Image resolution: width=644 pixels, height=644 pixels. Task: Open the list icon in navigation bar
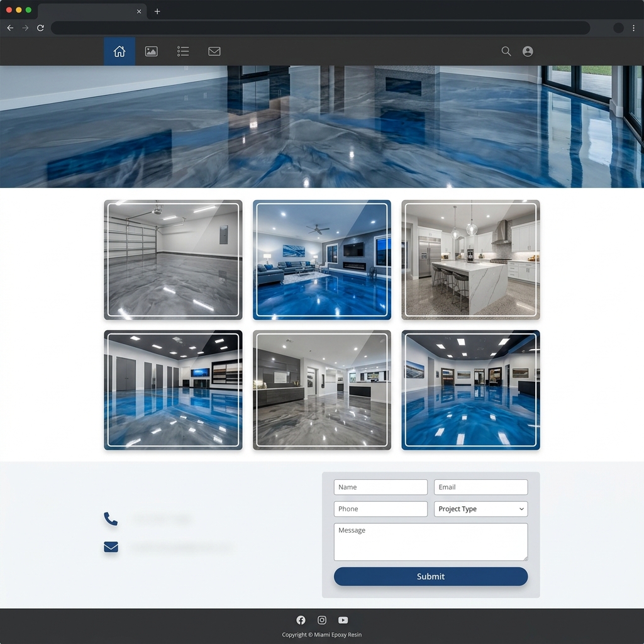[183, 52]
